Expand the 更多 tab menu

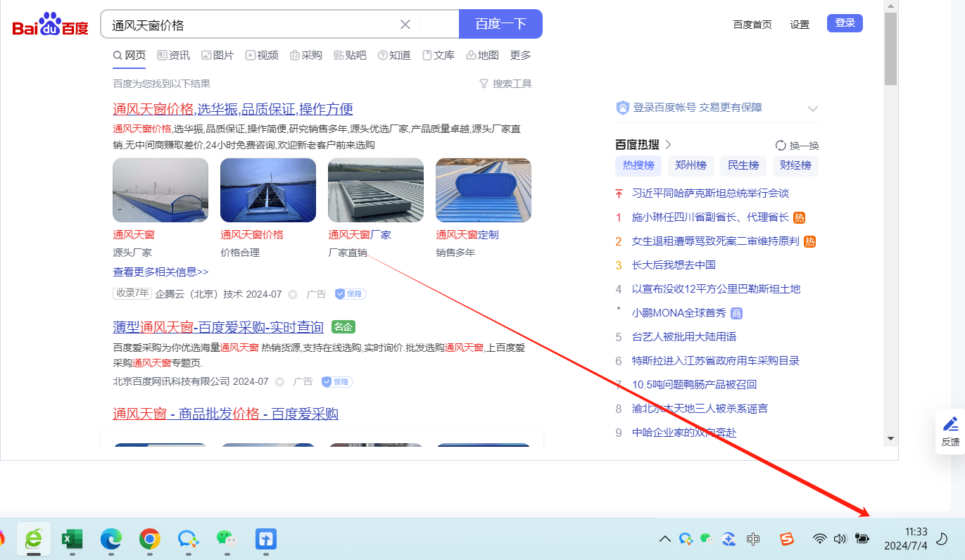[x=520, y=56]
